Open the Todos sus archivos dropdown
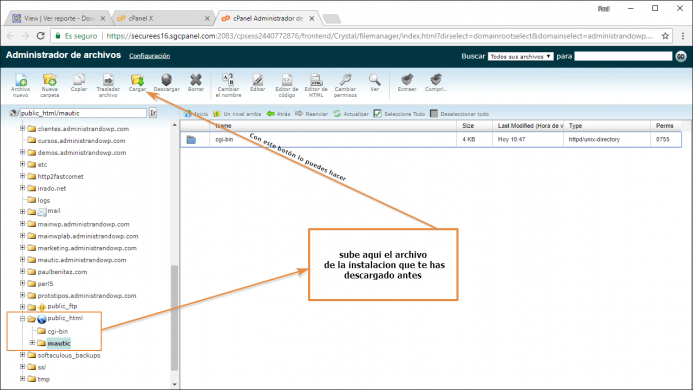693x390 pixels. pos(520,56)
